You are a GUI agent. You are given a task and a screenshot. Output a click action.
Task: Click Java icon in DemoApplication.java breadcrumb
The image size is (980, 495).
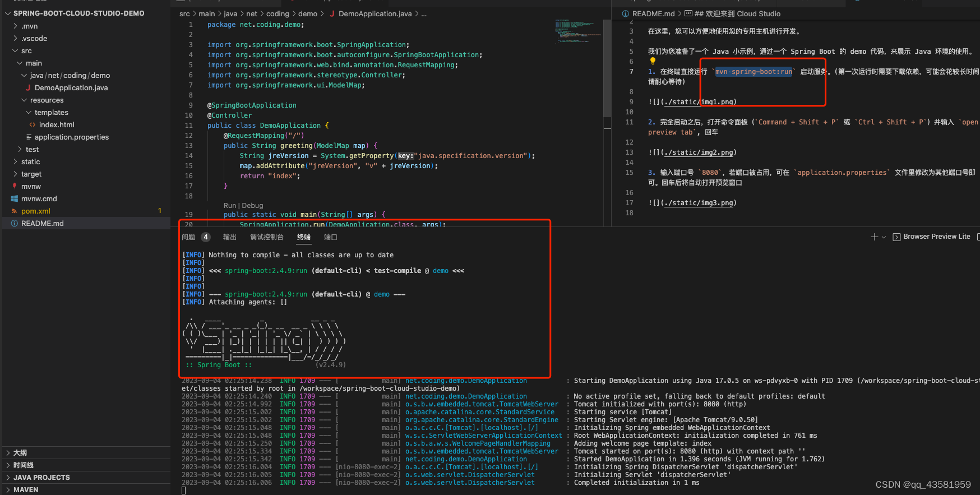[x=332, y=13]
